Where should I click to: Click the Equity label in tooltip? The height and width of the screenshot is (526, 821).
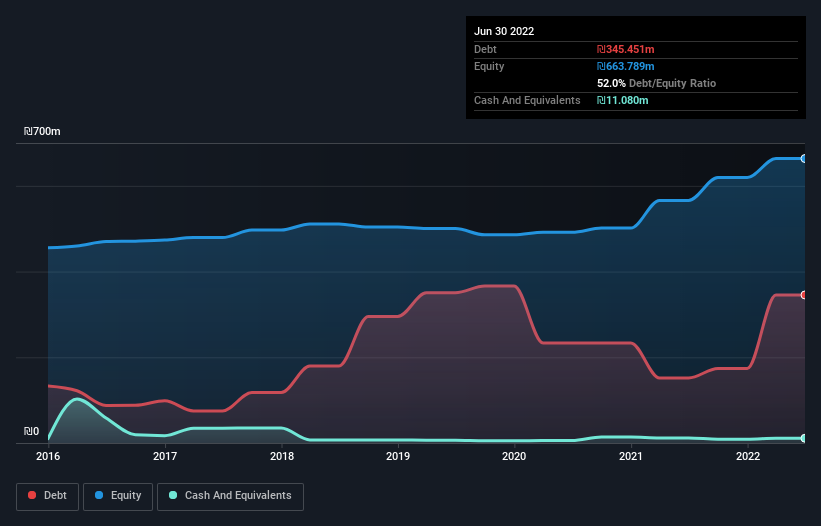[x=489, y=66]
